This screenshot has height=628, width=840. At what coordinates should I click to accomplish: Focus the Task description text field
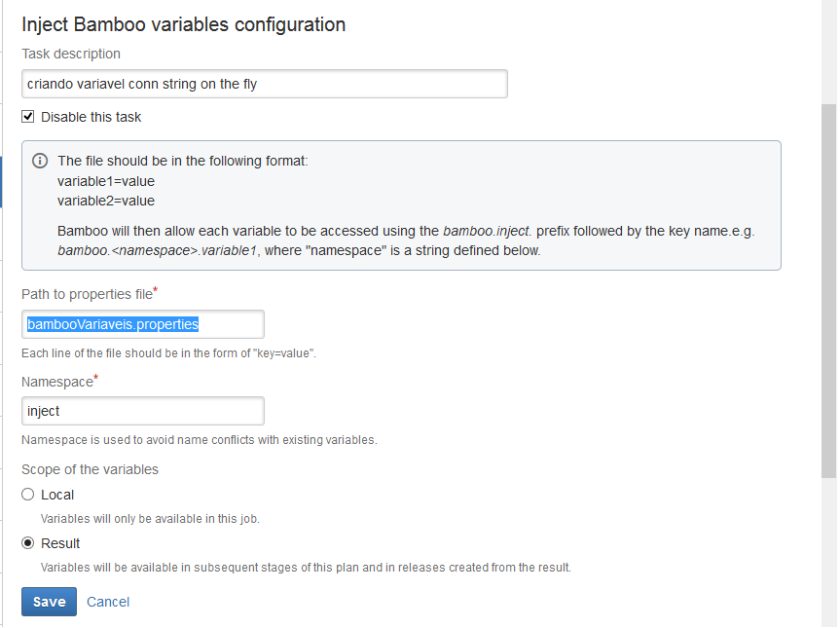point(264,84)
